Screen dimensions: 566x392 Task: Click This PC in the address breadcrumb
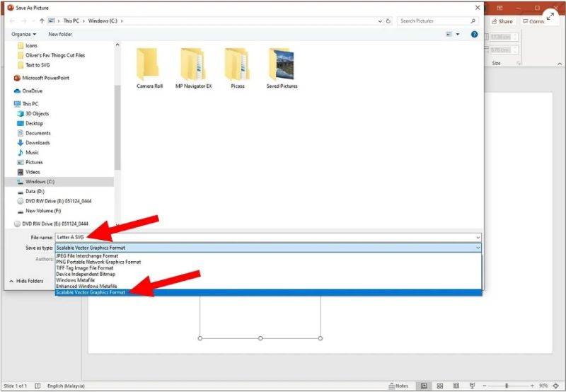click(71, 21)
